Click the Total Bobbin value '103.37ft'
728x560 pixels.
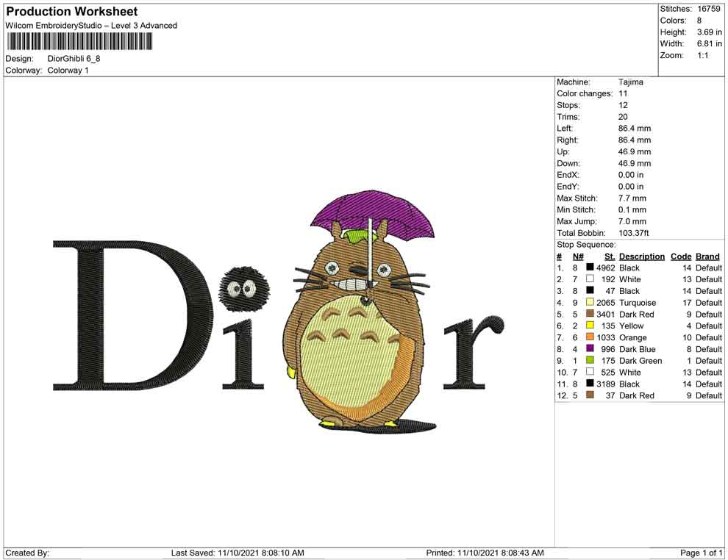[634, 233]
